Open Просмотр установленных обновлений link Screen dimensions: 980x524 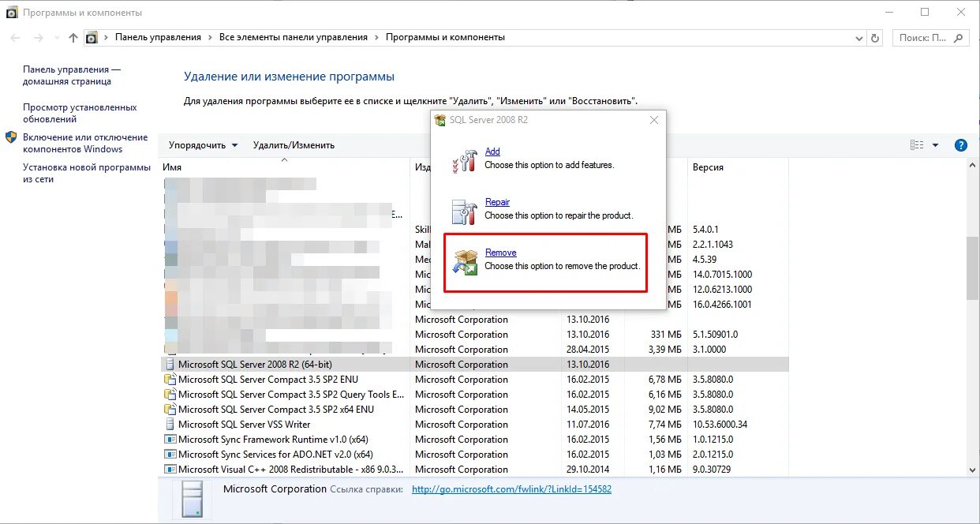[80, 114]
